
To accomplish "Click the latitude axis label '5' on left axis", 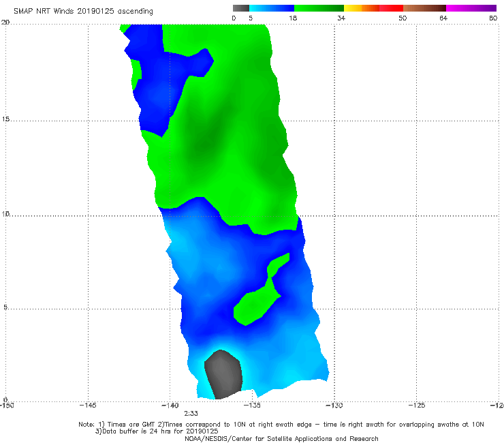I will pyautogui.click(x=5, y=307).
